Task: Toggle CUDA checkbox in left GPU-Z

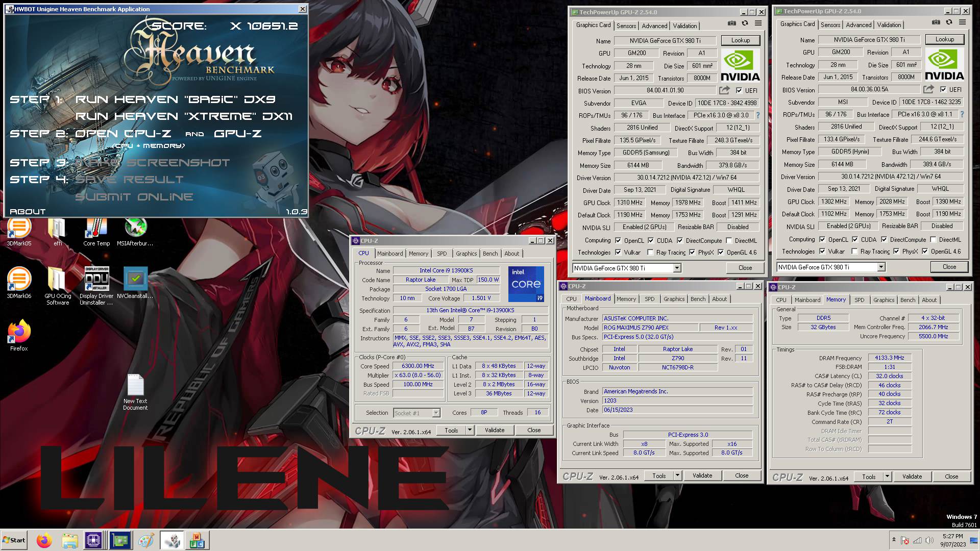Action: click(x=651, y=240)
